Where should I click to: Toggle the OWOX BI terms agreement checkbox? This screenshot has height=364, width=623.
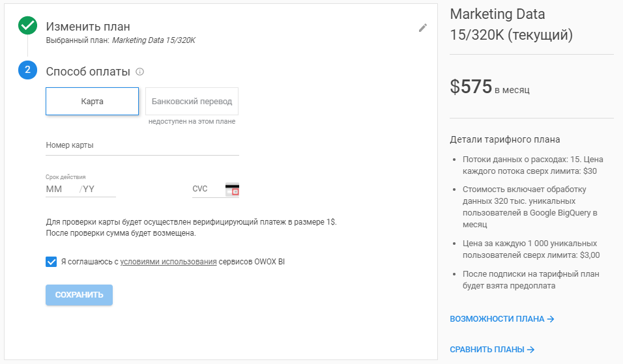[x=51, y=262]
